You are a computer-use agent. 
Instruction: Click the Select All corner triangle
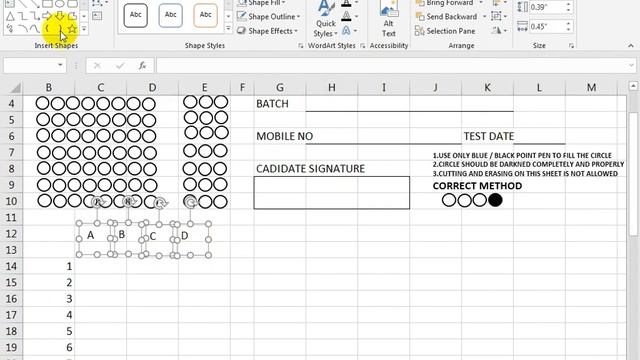pyautogui.click(x=15, y=88)
